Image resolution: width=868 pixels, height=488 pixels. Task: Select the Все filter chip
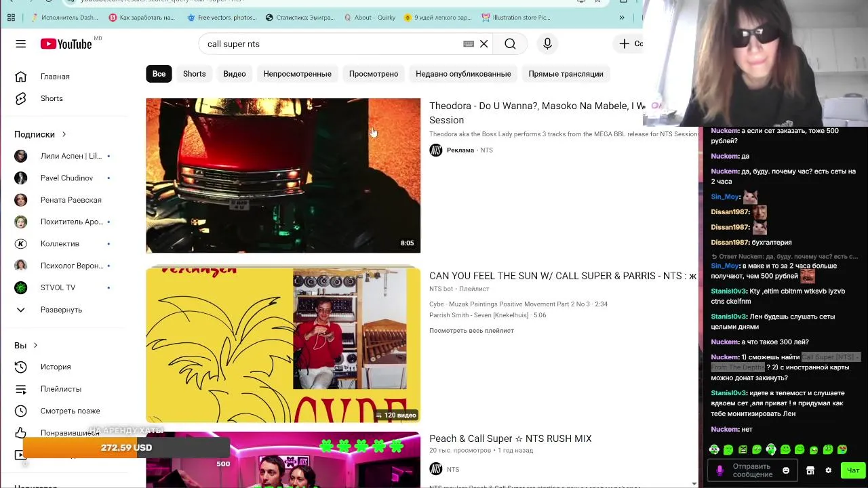click(x=159, y=74)
